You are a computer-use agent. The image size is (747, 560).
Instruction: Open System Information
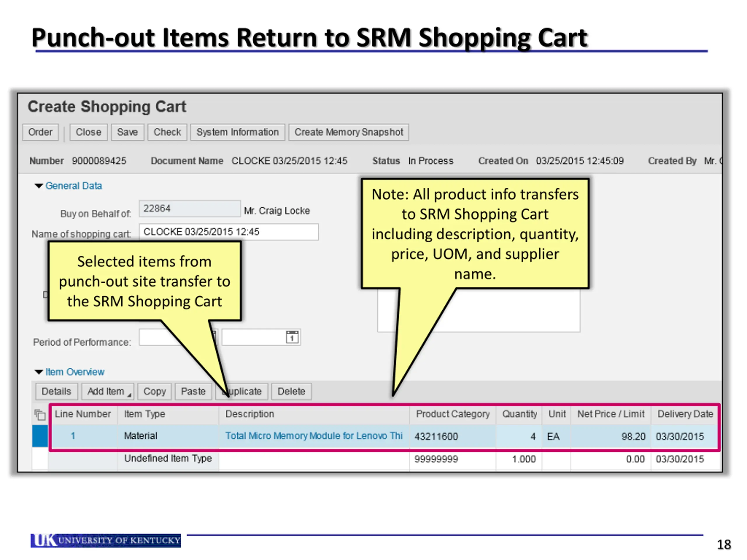coord(238,132)
